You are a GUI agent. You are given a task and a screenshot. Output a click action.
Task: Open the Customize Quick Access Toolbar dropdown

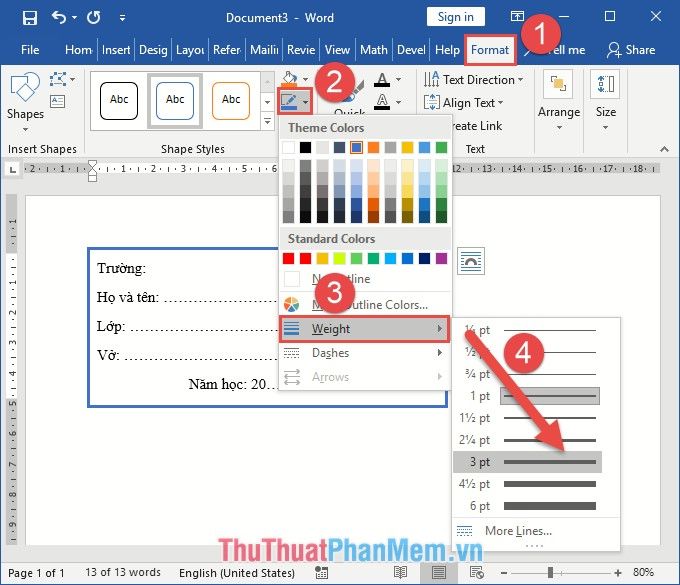[122, 18]
